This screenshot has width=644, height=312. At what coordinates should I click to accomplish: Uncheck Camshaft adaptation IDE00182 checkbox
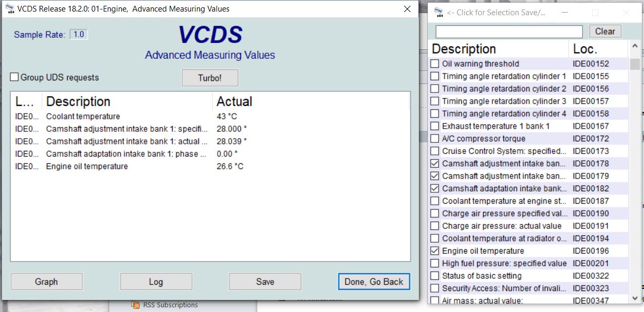[435, 189]
